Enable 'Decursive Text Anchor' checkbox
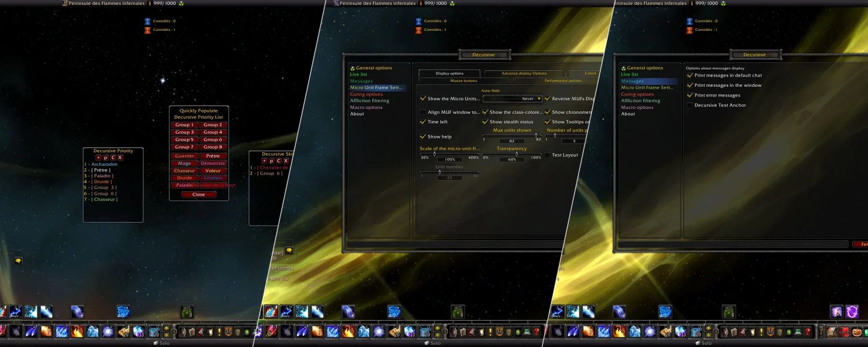 point(690,105)
